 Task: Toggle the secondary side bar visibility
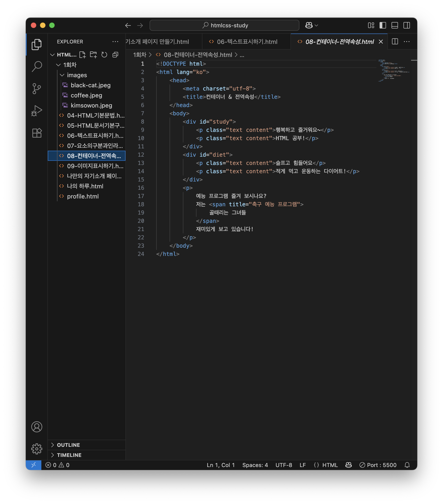click(x=406, y=25)
